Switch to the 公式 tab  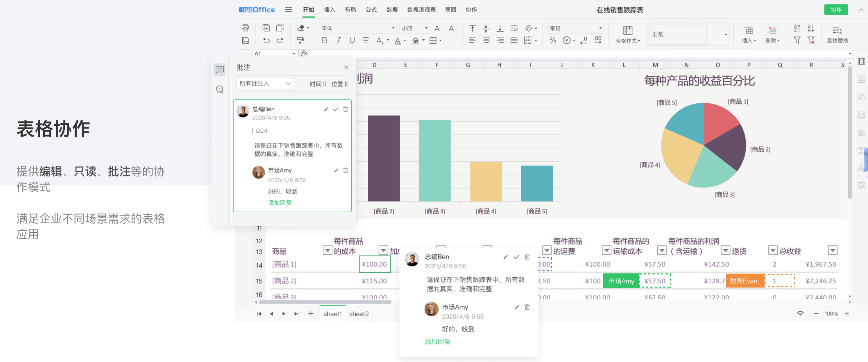coord(371,10)
